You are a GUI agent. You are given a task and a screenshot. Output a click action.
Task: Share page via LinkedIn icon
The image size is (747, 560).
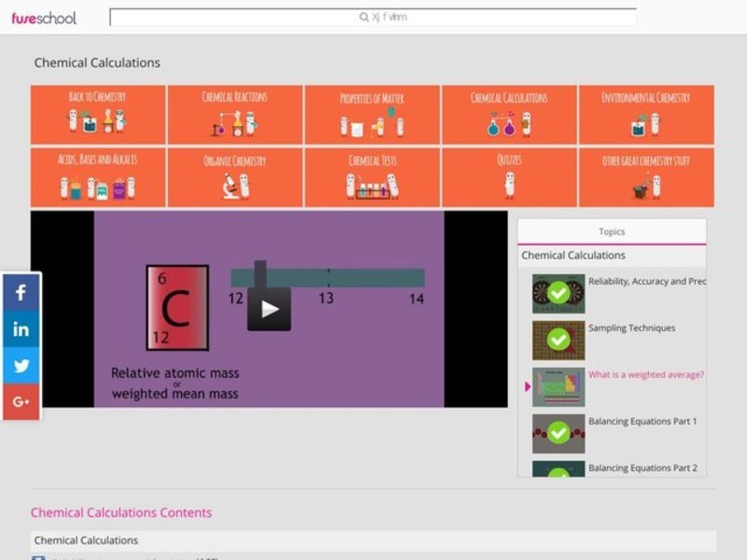pyautogui.click(x=21, y=329)
